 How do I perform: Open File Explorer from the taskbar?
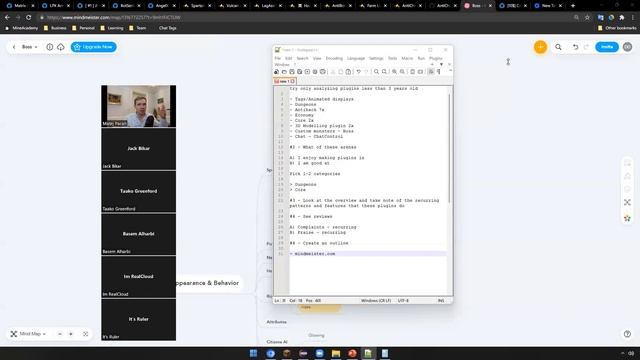pos(336,353)
